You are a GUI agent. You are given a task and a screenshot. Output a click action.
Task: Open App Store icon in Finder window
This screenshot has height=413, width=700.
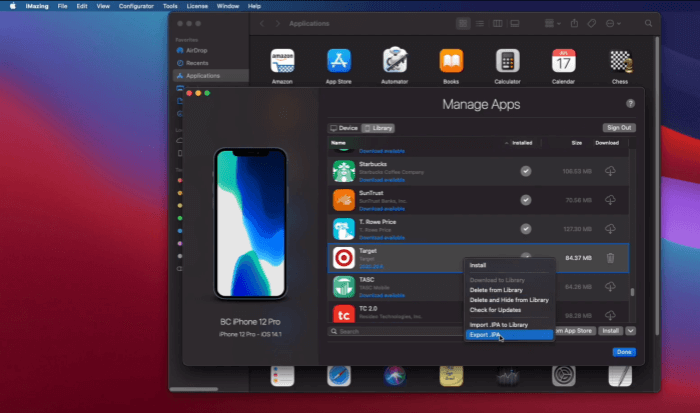click(x=339, y=61)
